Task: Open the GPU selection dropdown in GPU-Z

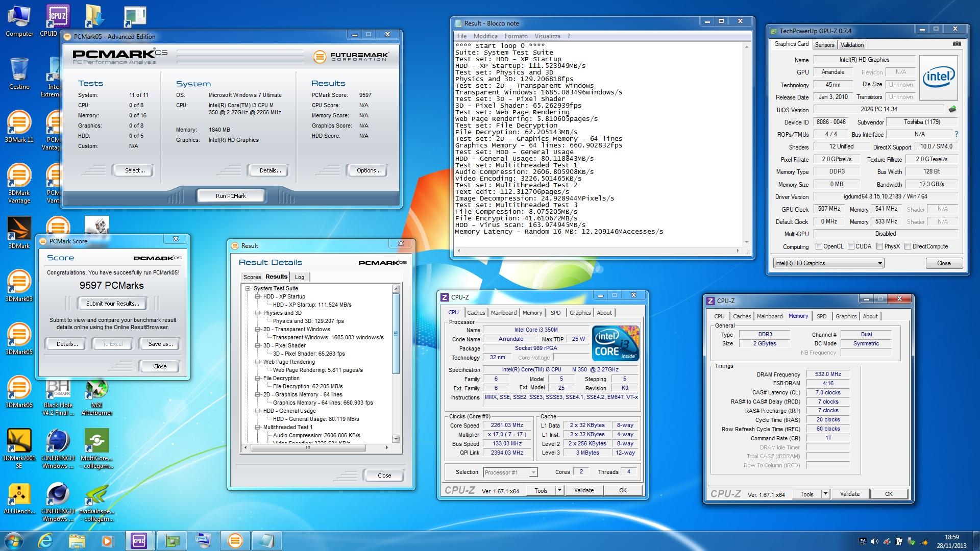Action: tap(828, 263)
